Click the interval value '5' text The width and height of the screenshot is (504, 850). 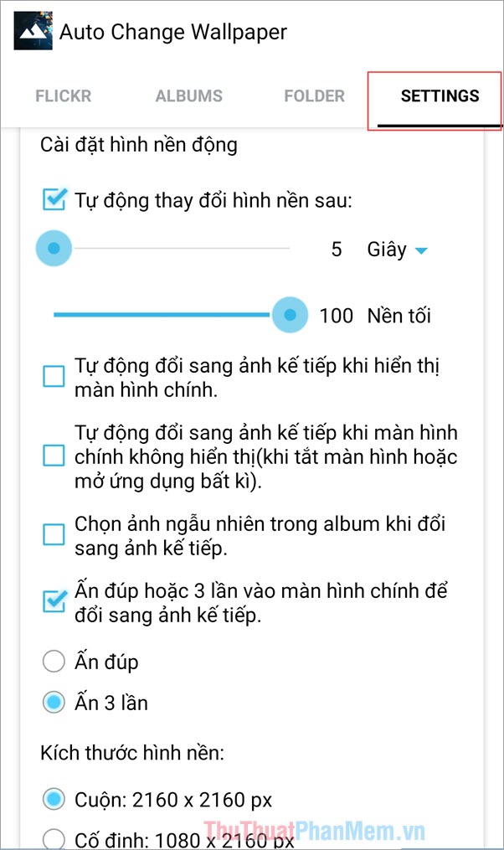pos(337,250)
